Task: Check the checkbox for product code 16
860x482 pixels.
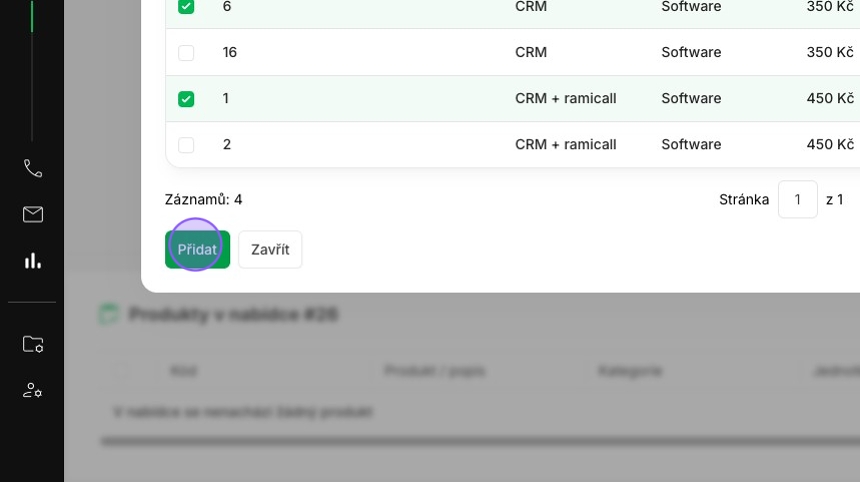Action: tap(186, 53)
